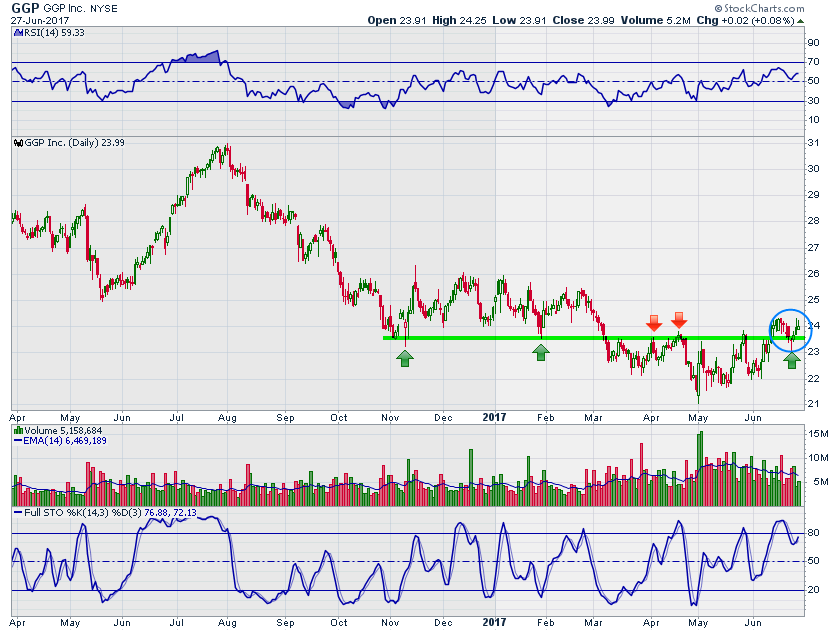Click the bold GGP ticker symbol

coord(26,8)
